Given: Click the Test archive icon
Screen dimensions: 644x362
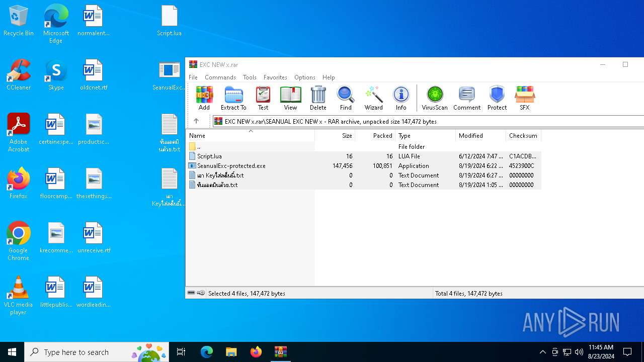Looking at the screenshot, I should coord(263,98).
